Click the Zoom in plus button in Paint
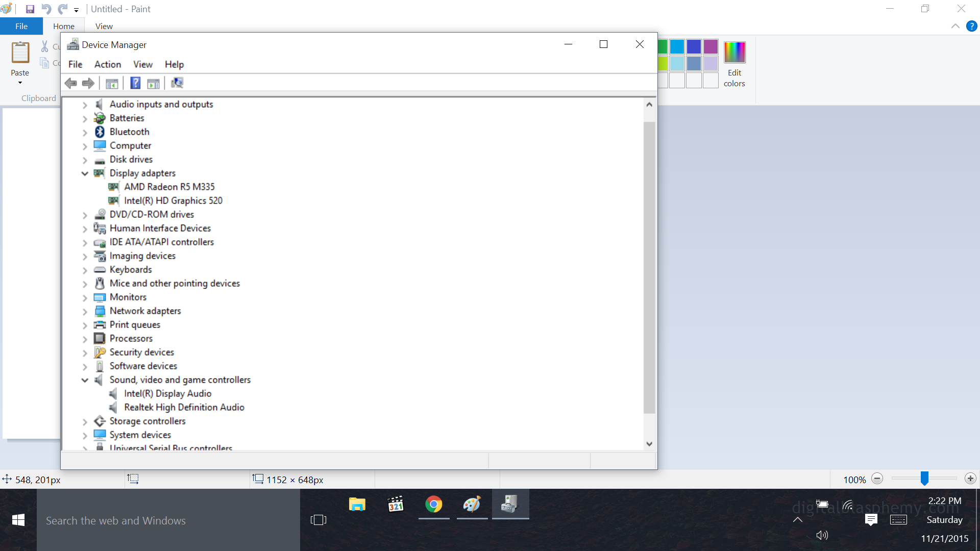This screenshot has width=980, height=551. [x=970, y=479]
